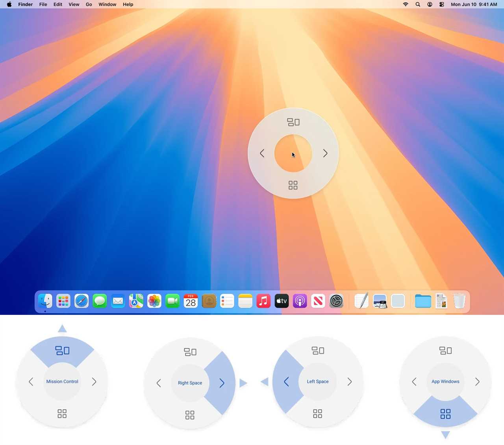This screenshot has height=445, width=504.
Task: Click the 'Left Space' center label
Action: pos(318,382)
